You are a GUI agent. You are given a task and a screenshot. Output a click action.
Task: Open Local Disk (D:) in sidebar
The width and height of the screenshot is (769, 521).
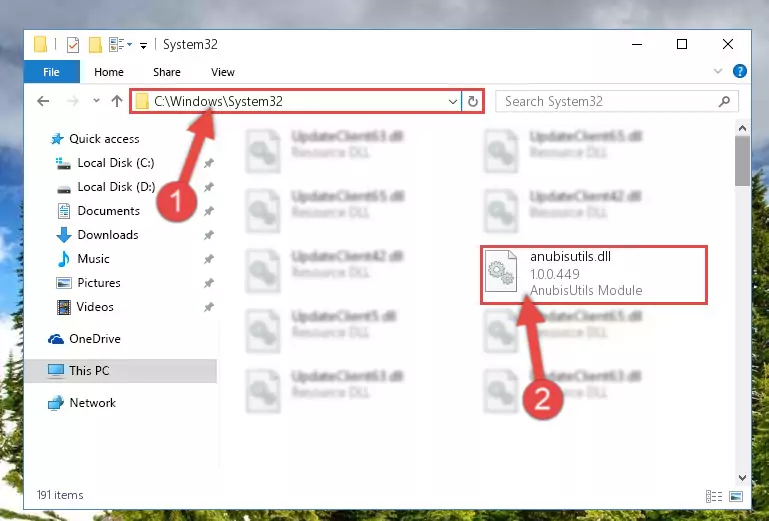(x=105, y=187)
